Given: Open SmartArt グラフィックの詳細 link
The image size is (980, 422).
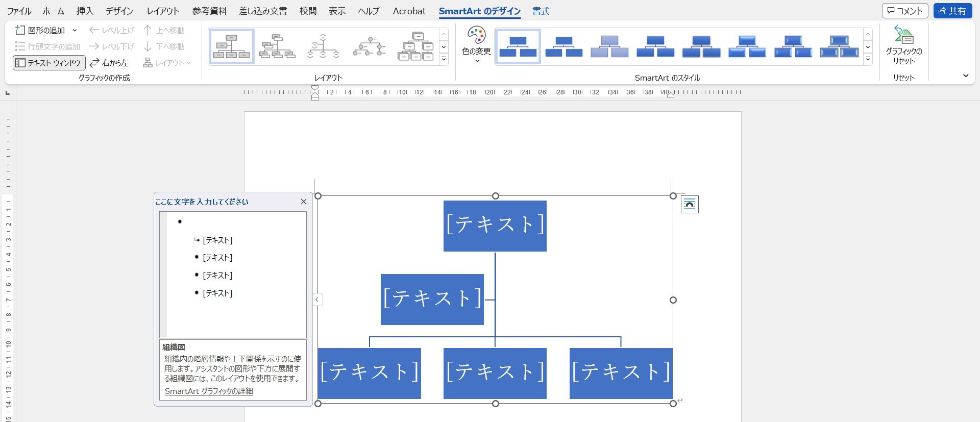Looking at the screenshot, I should (209, 391).
